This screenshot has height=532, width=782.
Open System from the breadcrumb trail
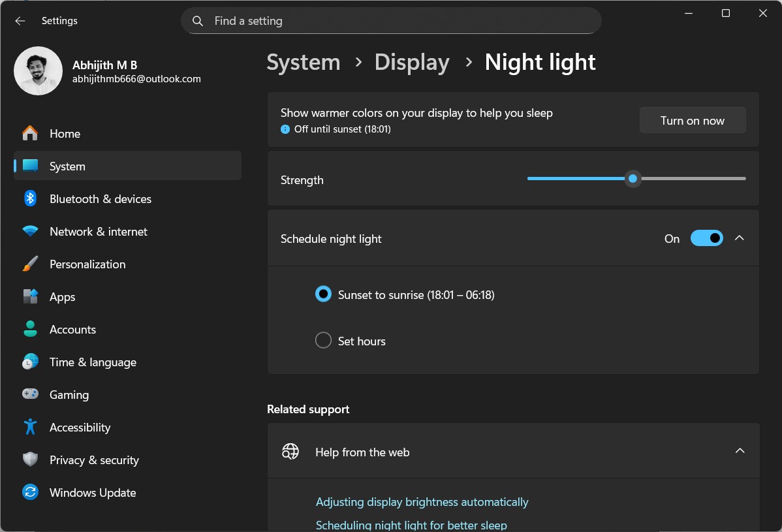coord(303,62)
